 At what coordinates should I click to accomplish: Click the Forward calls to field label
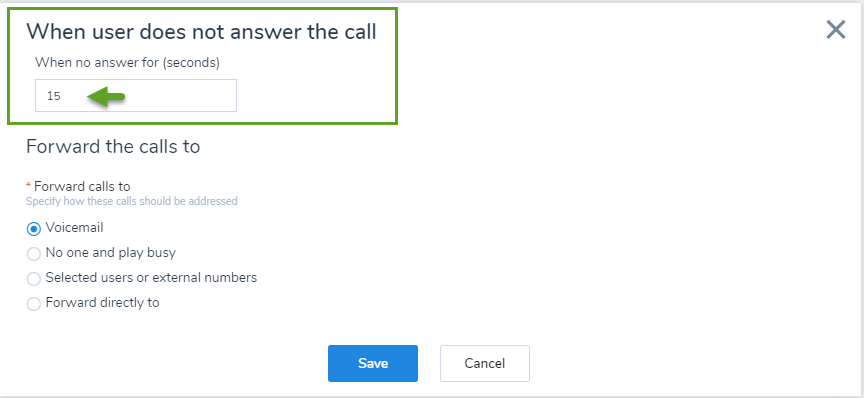pos(82,186)
